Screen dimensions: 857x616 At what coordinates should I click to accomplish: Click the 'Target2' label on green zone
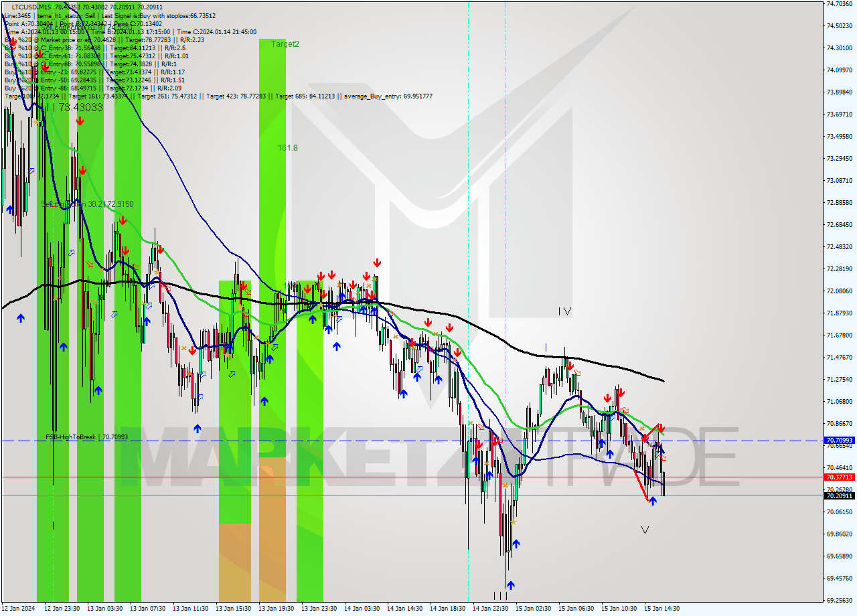285,44
